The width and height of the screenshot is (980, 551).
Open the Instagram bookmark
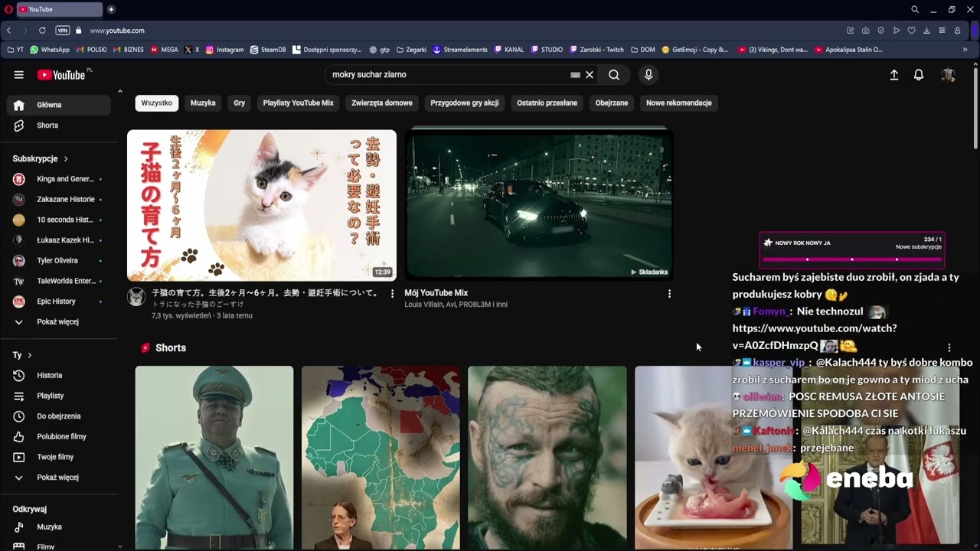[224, 50]
